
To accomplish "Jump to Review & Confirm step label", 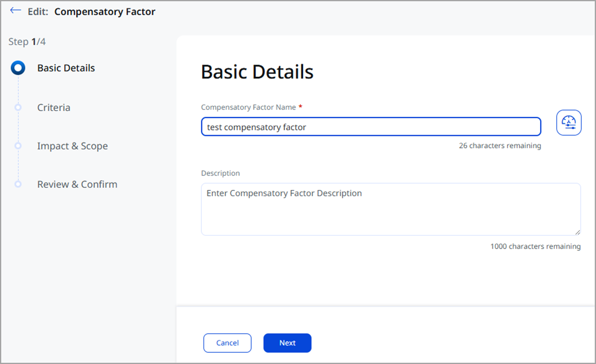I will point(77,185).
